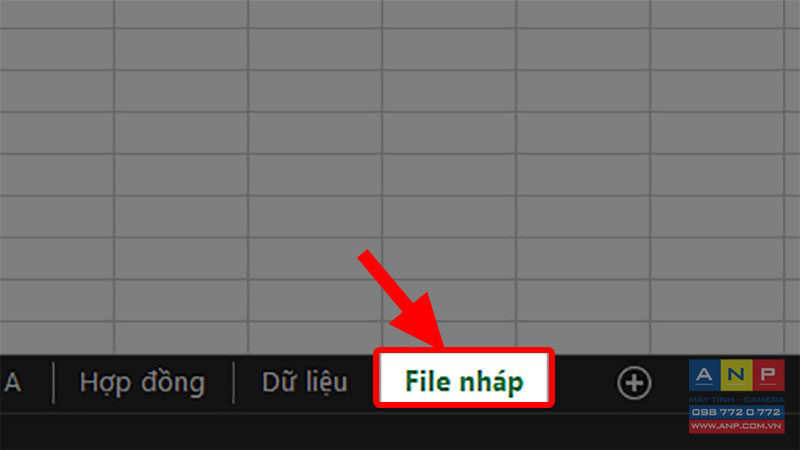Open the WWW.ANP.COM.VN website link
The width and height of the screenshot is (800, 450).
tap(736, 426)
